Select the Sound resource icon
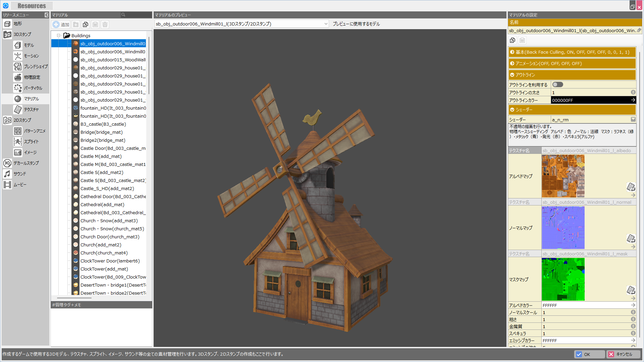644x362 pixels. 7,174
